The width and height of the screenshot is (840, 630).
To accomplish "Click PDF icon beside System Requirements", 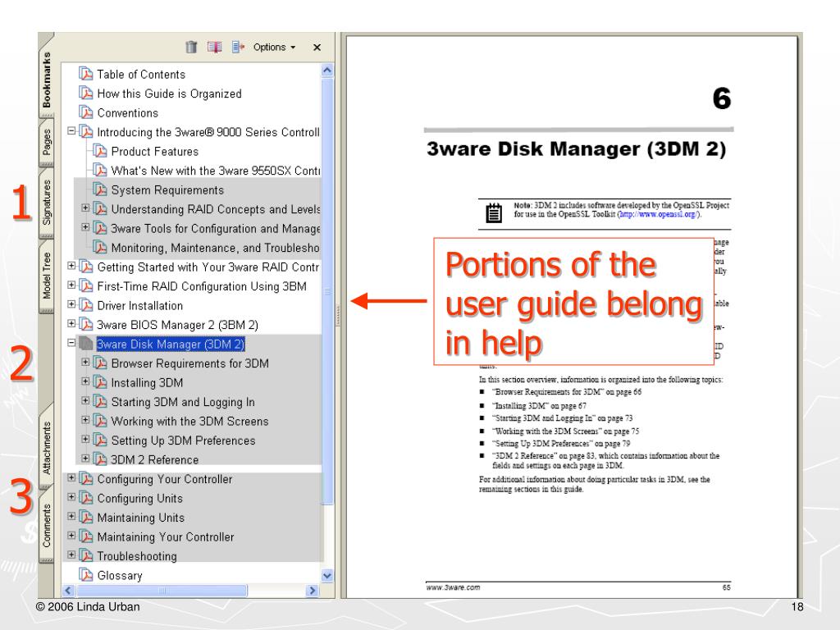I will pos(99,189).
